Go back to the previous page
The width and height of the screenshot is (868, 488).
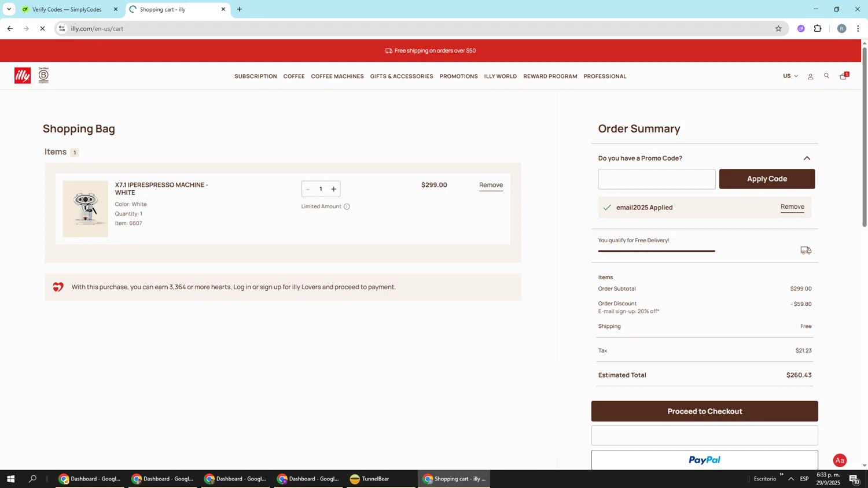pos(10,28)
